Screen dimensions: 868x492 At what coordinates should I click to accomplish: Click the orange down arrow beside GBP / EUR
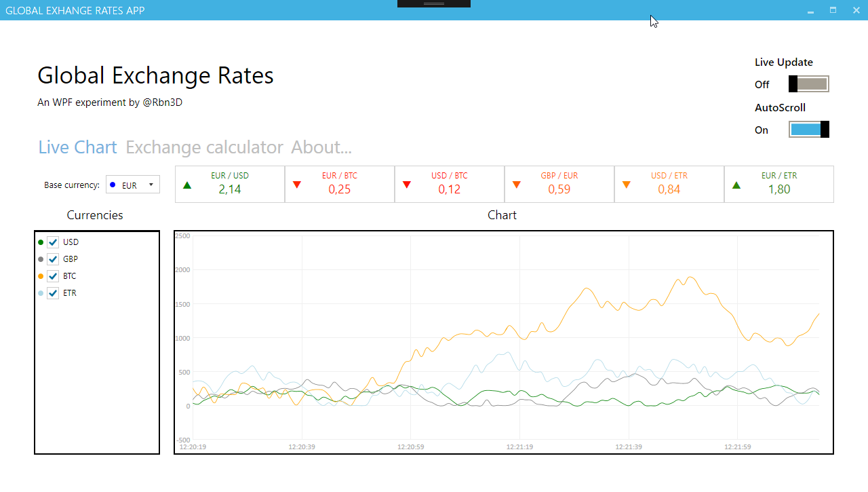point(517,185)
